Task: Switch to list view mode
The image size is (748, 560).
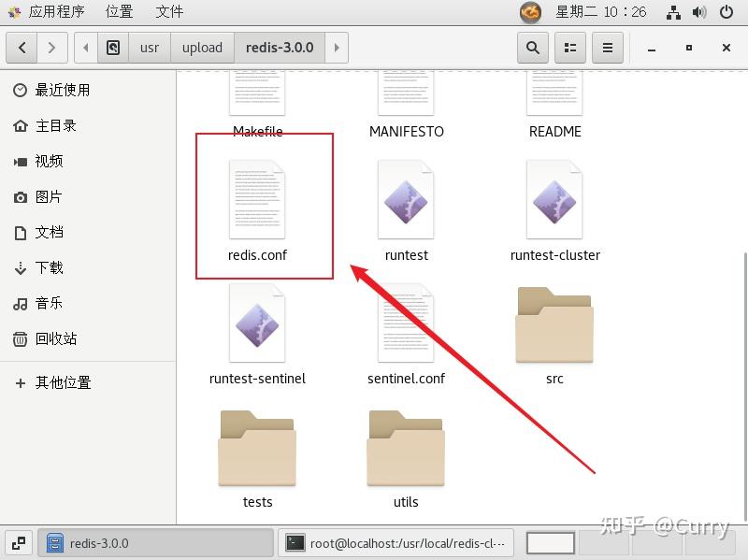Action: coord(570,48)
